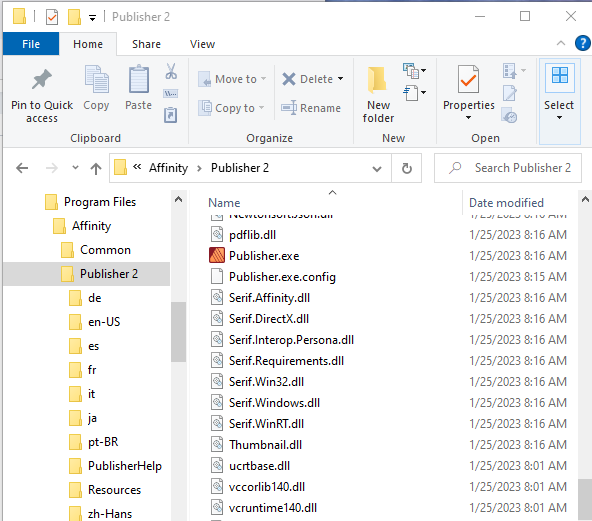Click the Search Publisher 2 magnifier icon
Viewport: 592px width, 521px height.
pos(455,168)
